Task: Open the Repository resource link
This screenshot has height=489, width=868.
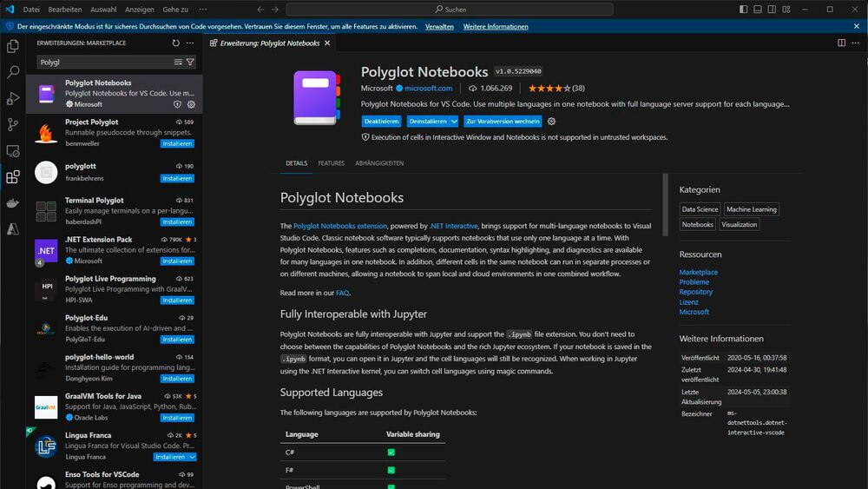Action: tap(696, 292)
